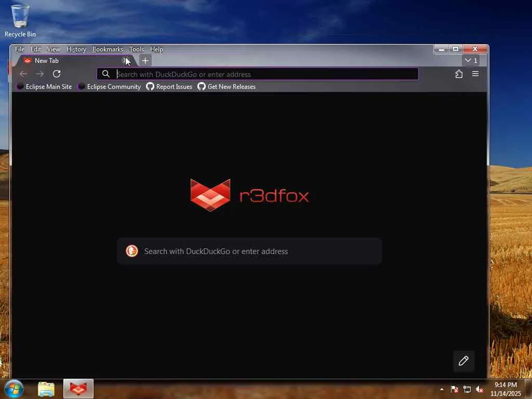Open Get New Releases bookmark

click(227, 87)
